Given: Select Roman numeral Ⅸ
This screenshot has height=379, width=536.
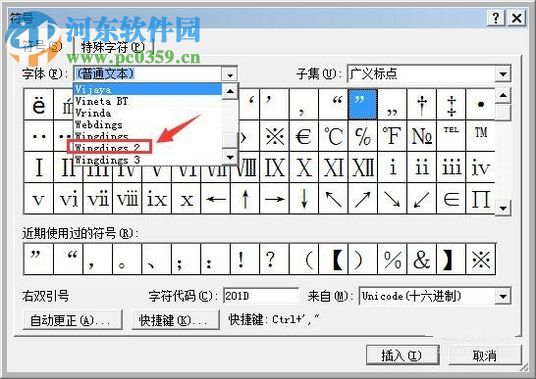Looking at the screenshot, I should point(274,167).
